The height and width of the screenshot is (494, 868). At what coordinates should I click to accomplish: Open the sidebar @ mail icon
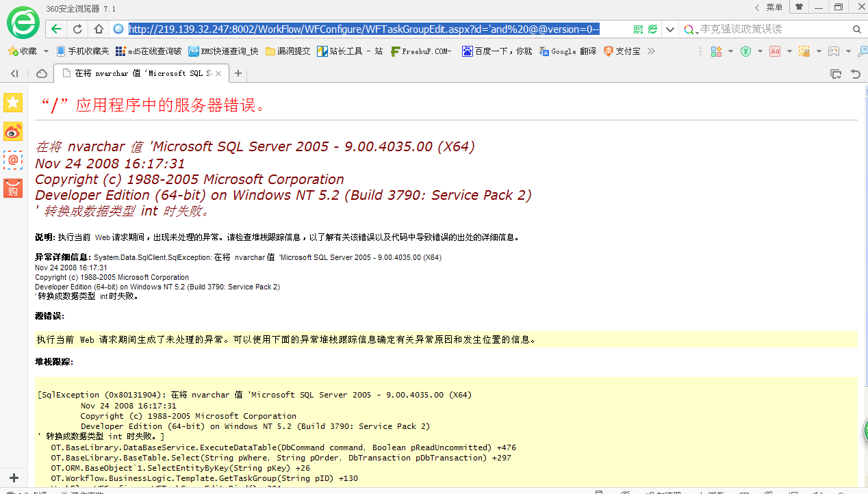13,160
